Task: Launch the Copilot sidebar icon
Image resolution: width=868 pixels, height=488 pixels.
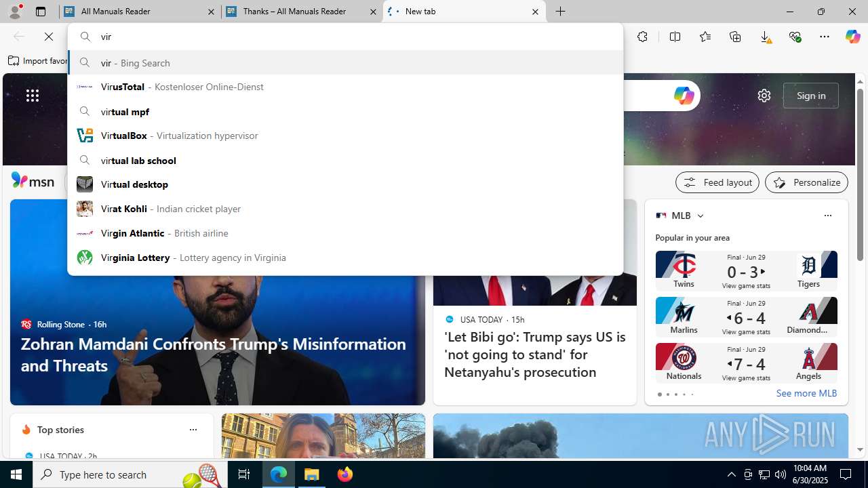Action: pos(852,37)
